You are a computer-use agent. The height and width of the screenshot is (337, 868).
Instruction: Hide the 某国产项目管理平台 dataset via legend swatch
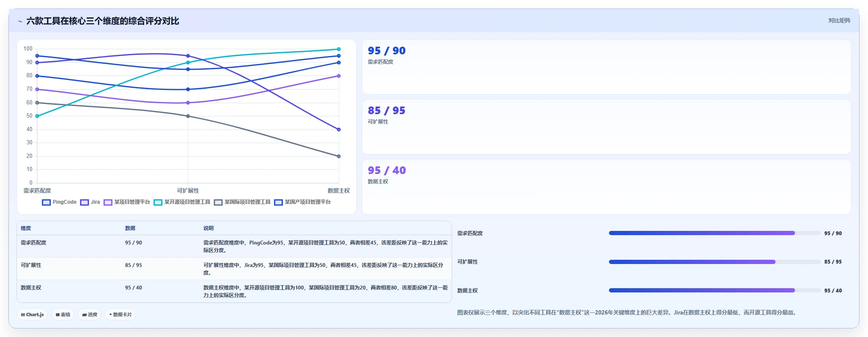tap(278, 202)
